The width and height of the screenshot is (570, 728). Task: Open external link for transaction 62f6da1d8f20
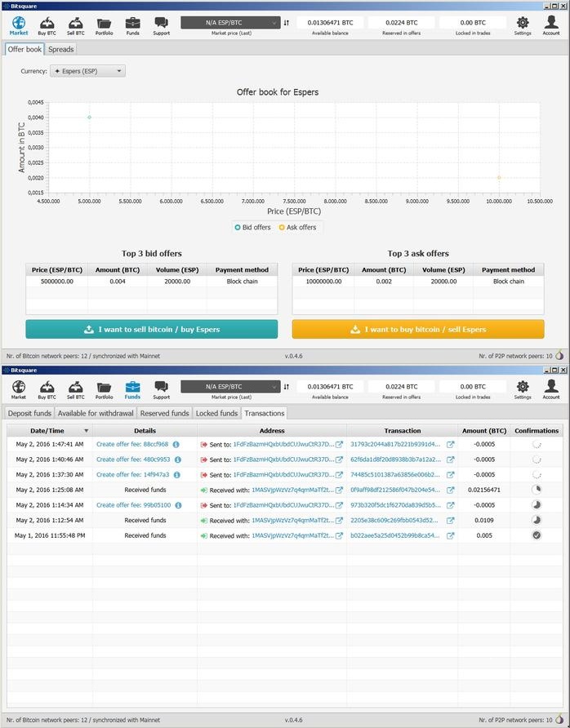pos(450,459)
